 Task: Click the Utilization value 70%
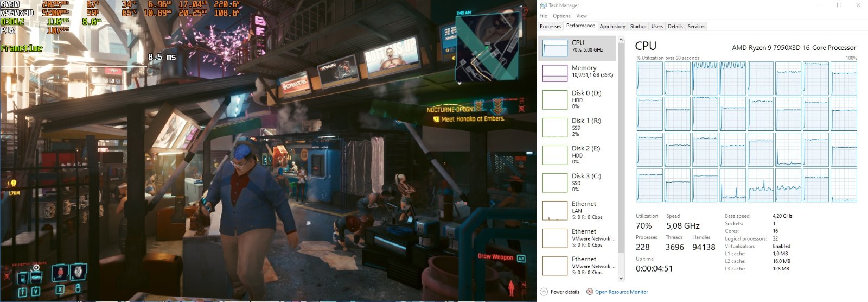644,226
